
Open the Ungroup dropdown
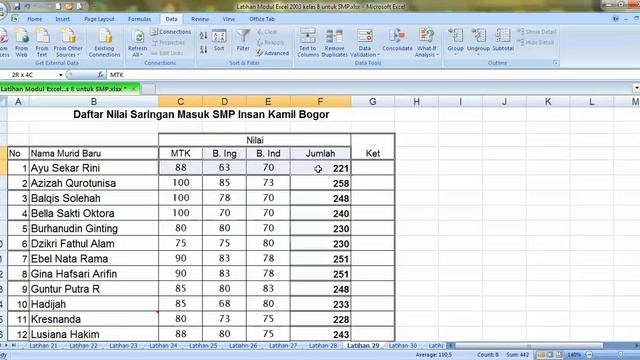[478, 42]
